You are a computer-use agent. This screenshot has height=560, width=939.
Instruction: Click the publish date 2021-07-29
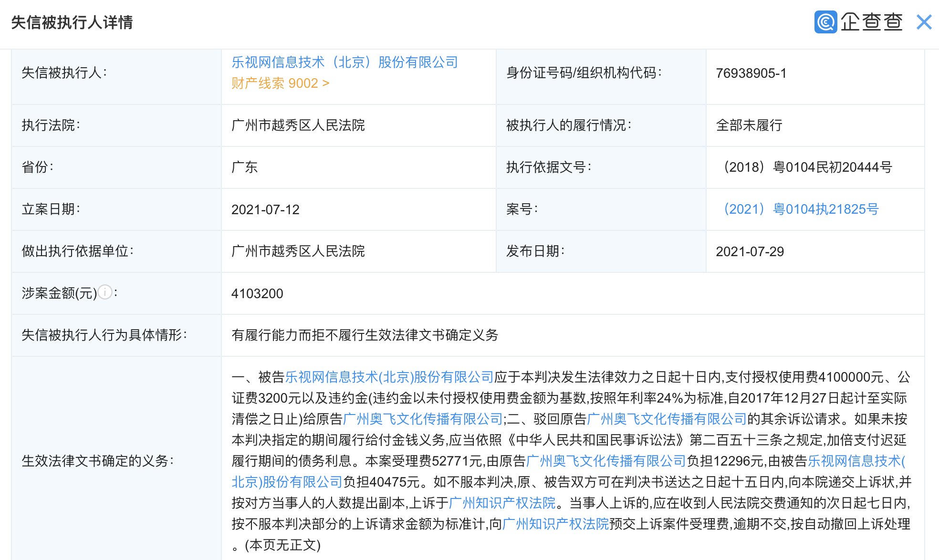[x=750, y=251]
